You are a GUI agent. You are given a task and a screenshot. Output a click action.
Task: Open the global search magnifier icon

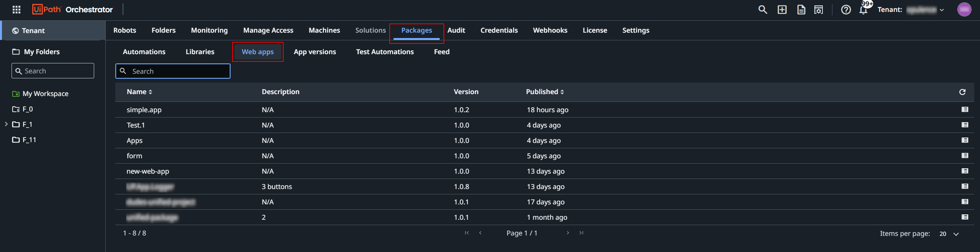click(x=762, y=10)
